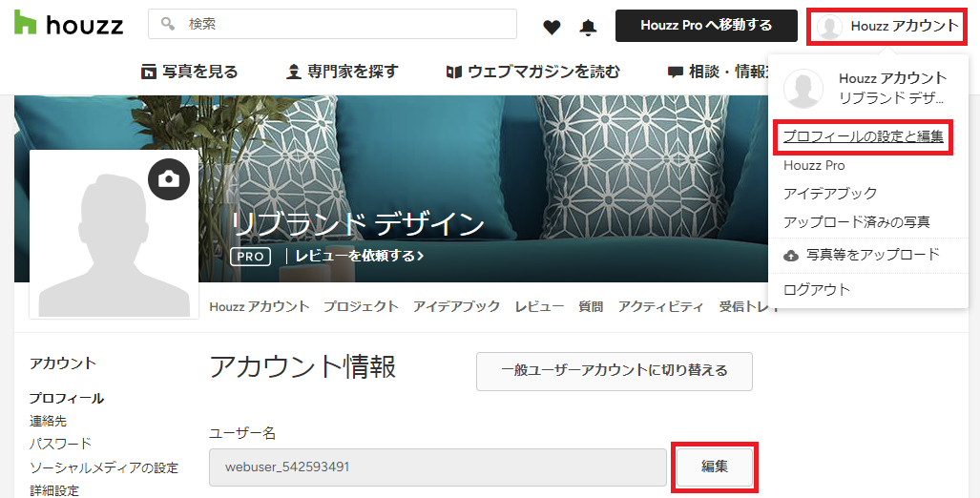Click the PRO badge

(x=250, y=257)
